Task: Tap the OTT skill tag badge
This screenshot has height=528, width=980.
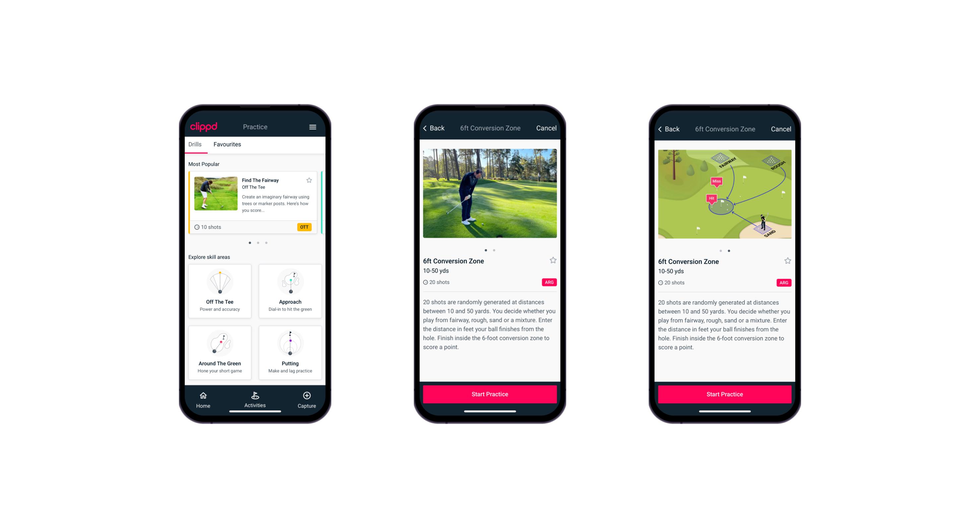Action: click(304, 227)
